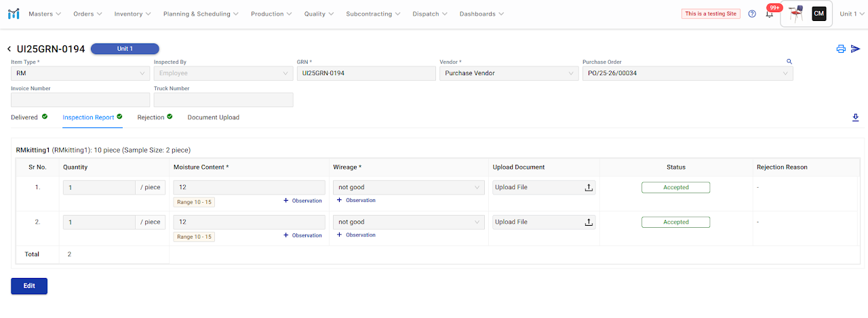Switch to the Rejection tab
The width and height of the screenshot is (868, 318).
pyautogui.click(x=151, y=117)
